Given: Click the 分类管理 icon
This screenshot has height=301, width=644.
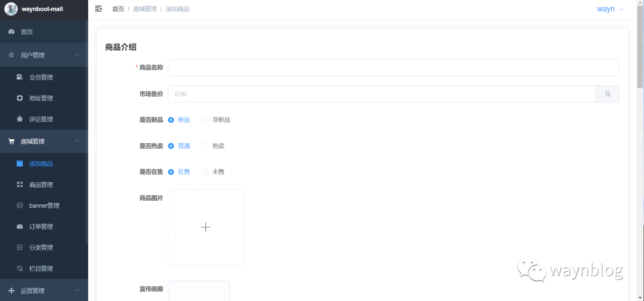Looking at the screenshot, I should pos(20,247).
